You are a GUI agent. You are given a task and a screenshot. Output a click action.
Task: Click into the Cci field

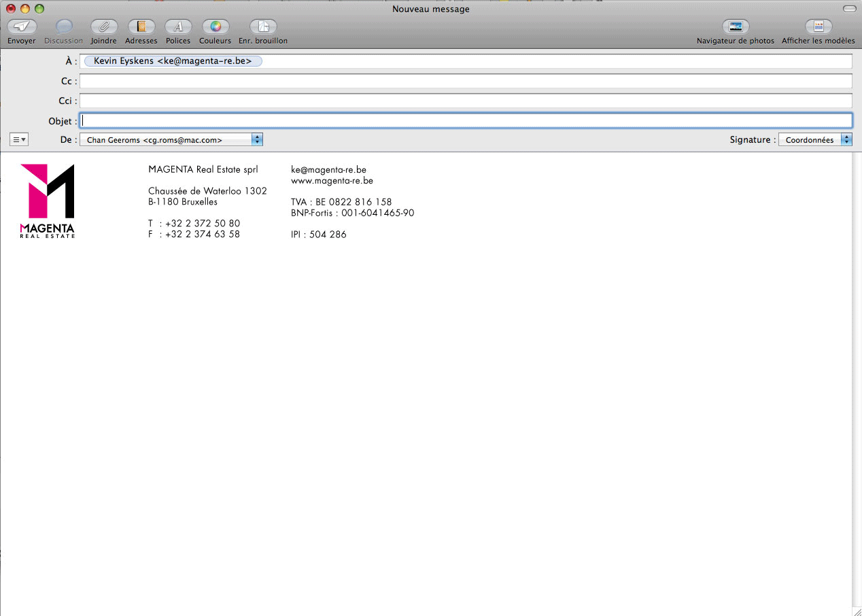pyautogui.click(x=466, y=101)
